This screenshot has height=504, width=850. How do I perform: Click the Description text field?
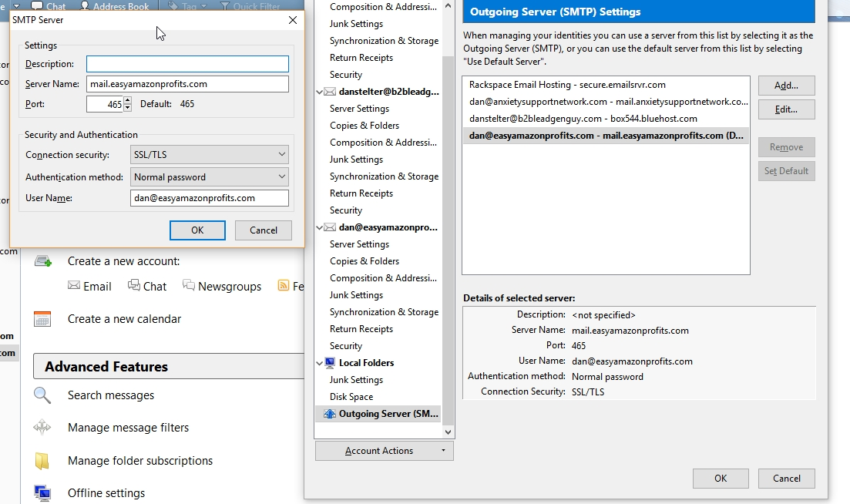[x=187, y=64]
